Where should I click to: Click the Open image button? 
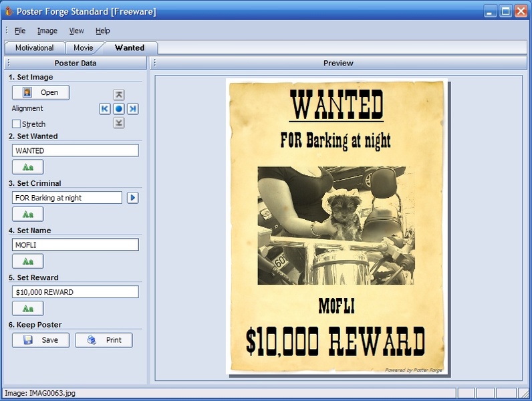pos(41,93)
